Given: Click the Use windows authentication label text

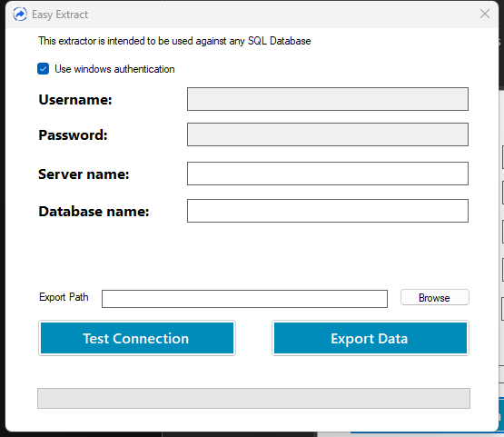Looking at the screenshot, I should pyautogui.click(x=114, y=69).
